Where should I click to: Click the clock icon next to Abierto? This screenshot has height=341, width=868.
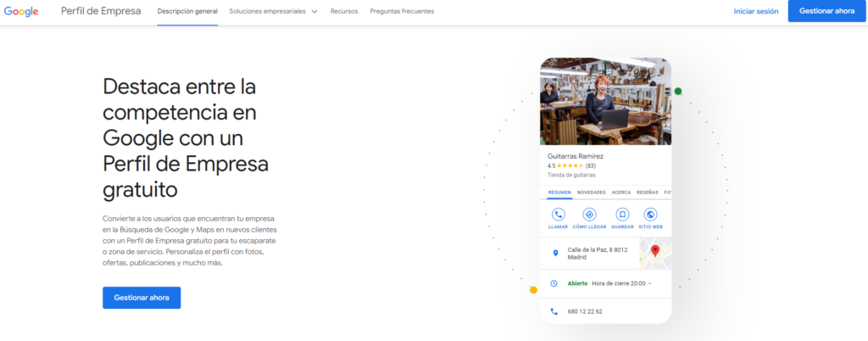(554, 283)
